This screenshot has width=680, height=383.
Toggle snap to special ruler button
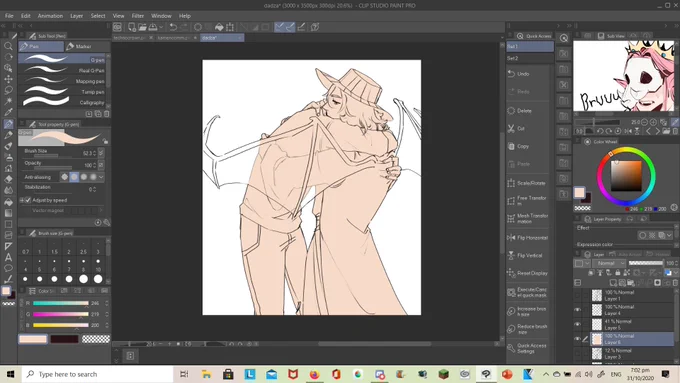pyautogui.click(x=290, y=27)
